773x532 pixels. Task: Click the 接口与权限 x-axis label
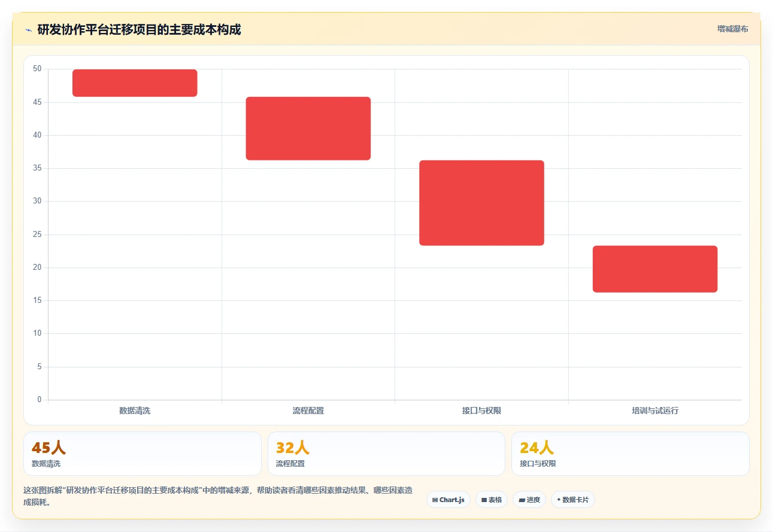click(481, 411)
